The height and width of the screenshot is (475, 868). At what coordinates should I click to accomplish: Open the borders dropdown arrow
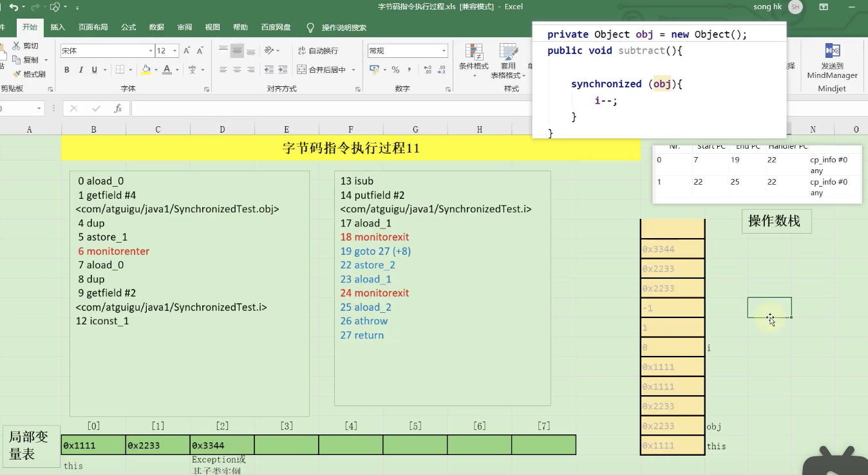(x=130, y=70)
